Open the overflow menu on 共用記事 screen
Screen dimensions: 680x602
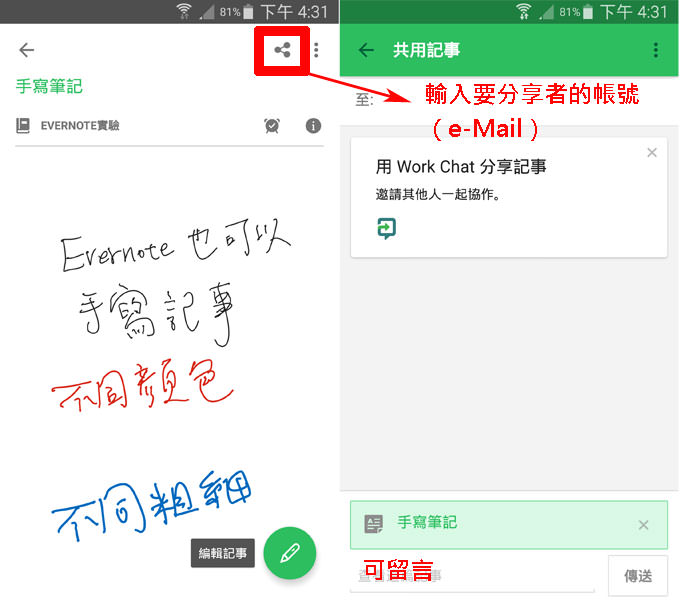point(656,50)
